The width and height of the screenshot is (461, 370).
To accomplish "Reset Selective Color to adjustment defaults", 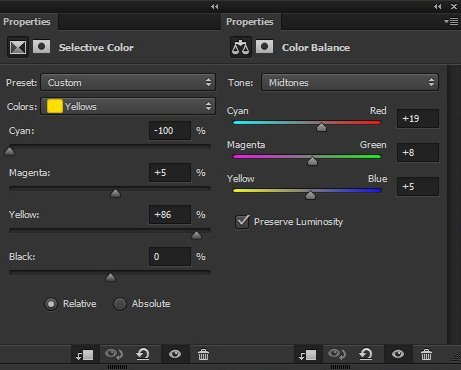I will click(x=143, y=354).
